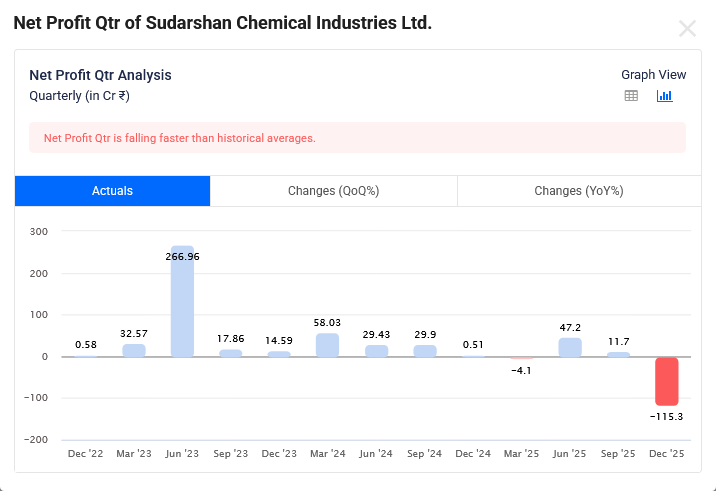
Task: Click the Net Profit Qtr Analysis heading
Action: tap(100, 75)
